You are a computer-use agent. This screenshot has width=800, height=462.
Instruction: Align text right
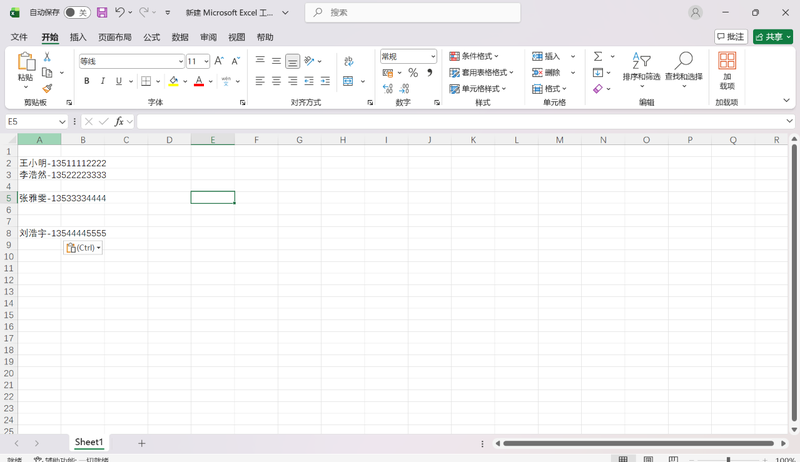(x=292, y=81)
